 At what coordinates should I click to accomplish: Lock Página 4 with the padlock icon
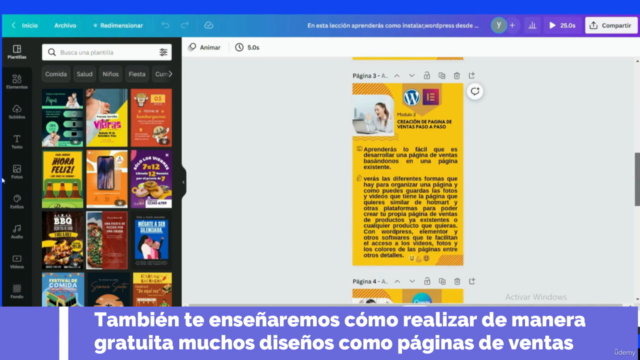[427, 281]
